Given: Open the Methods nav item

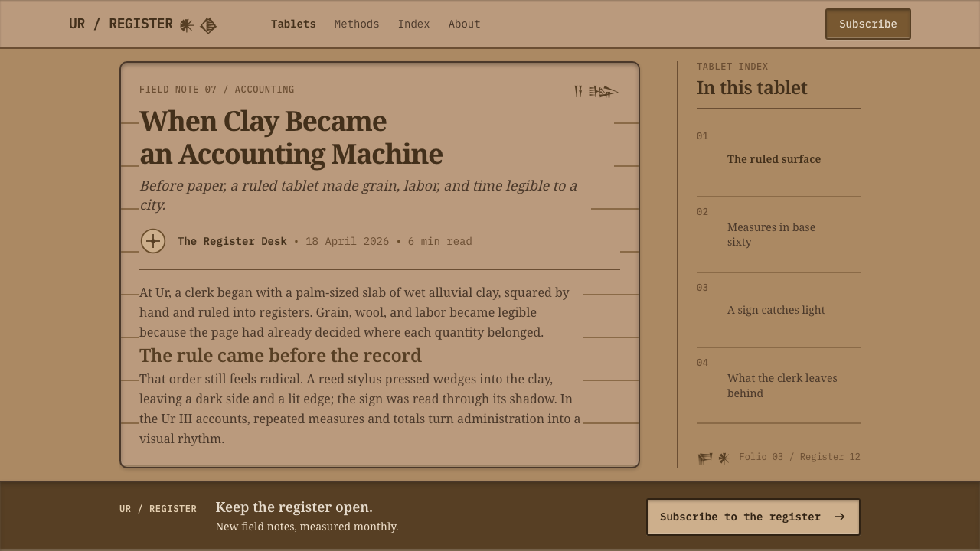Looking at the screenshot, I should click(357, 24).
